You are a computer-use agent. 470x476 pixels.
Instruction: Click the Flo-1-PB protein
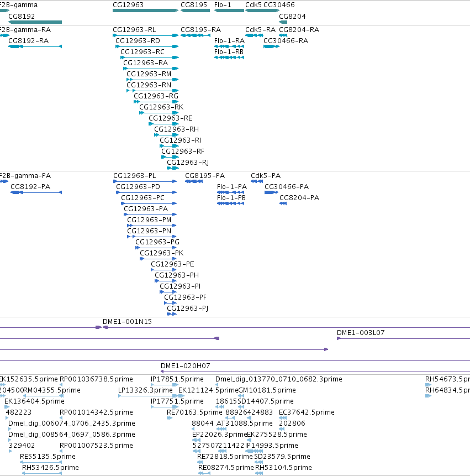[230, 203]
